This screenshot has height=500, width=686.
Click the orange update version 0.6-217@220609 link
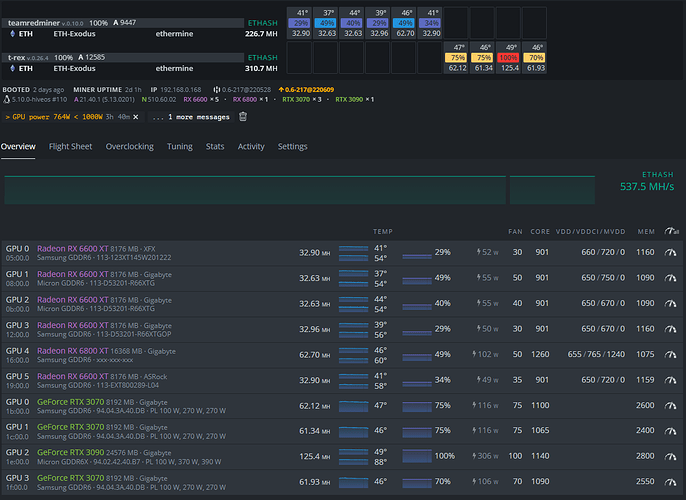[x=306, y=90]
